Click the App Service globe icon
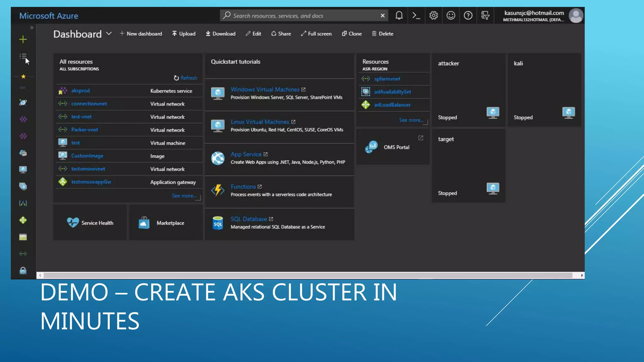 point(218,158)
